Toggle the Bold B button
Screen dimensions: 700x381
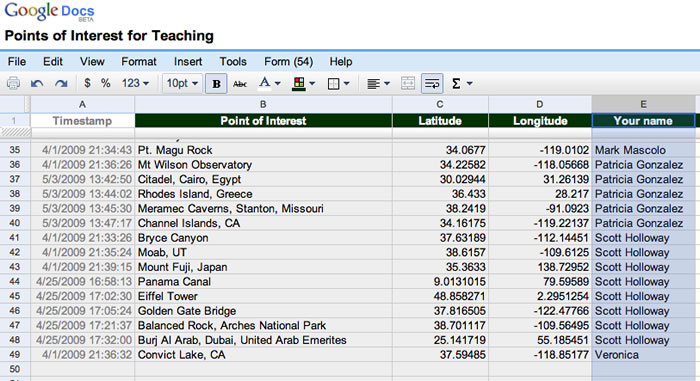(x=217, y=84)
